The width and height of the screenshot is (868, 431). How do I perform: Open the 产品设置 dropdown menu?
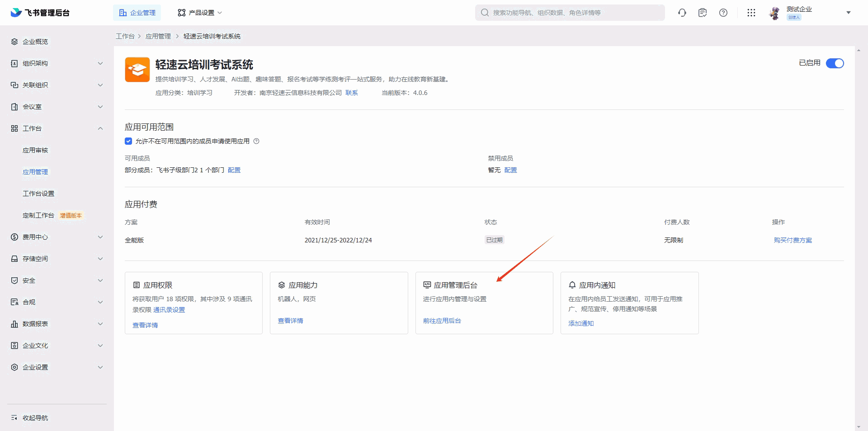tap(200, 13)
